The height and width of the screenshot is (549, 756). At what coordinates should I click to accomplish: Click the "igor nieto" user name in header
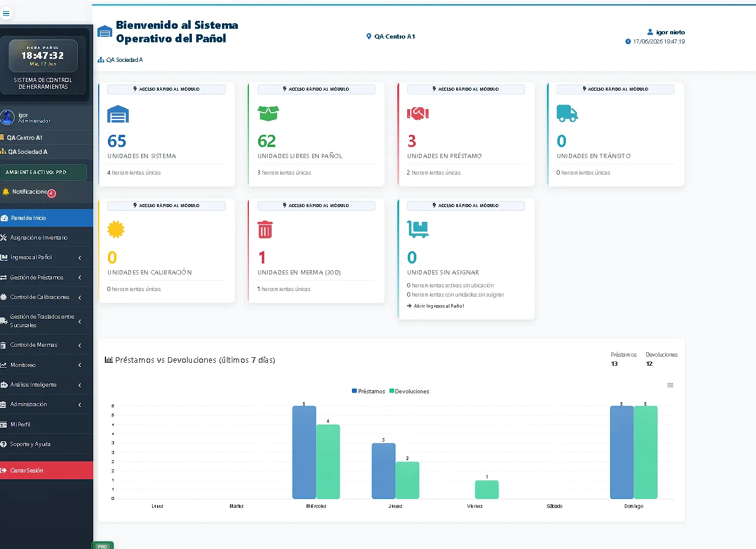pyautogui.click(x=670, y=32)
